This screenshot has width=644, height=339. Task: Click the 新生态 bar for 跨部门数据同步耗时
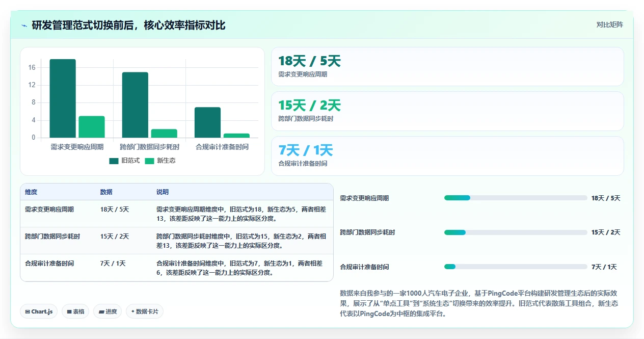tap(164, 134)
